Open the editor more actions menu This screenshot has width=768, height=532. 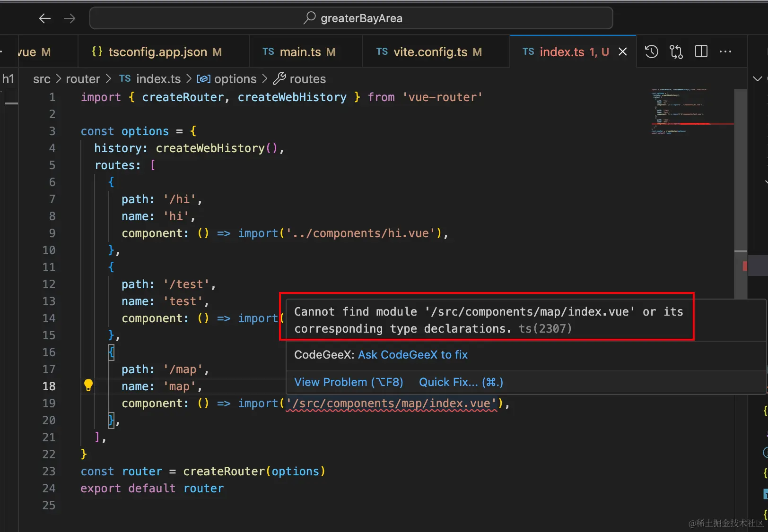(725, 51)
